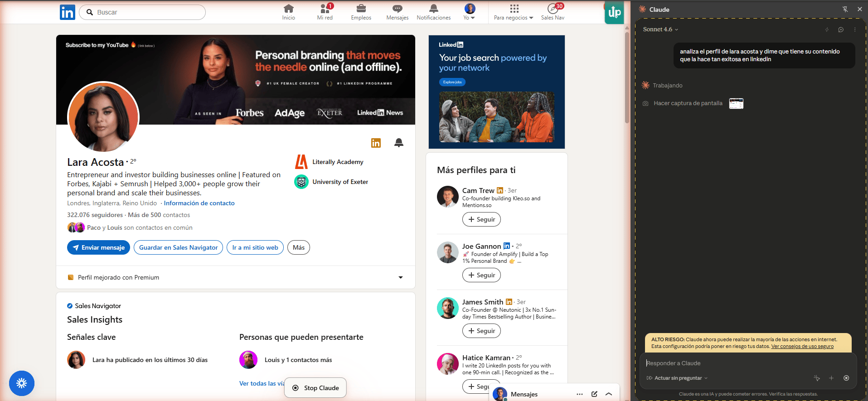Click the Explore jobs ad button
The image size is (868, 401).
tap(452, 82)
